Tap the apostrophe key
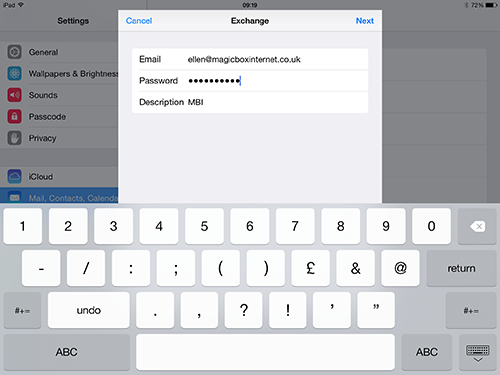Viewport: 500px width, 375px height. click(x=332, y=310)
